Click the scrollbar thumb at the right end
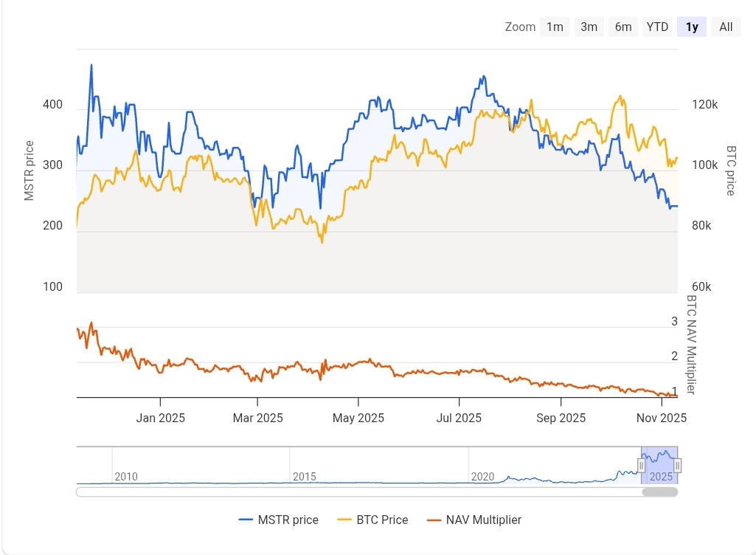 (x=660, y=491)
